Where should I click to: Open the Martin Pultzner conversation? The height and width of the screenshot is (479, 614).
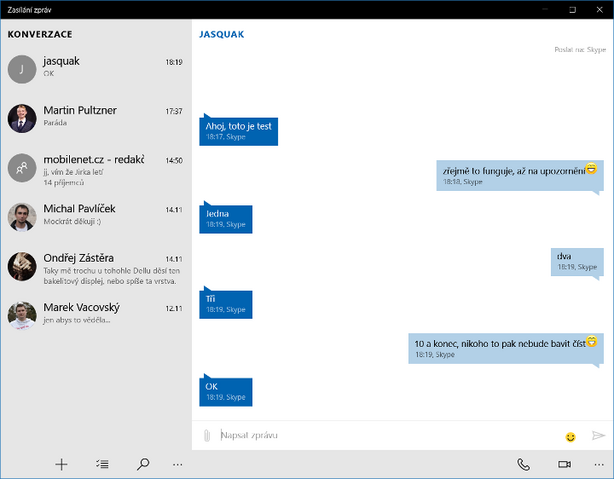tap(96, 119)
